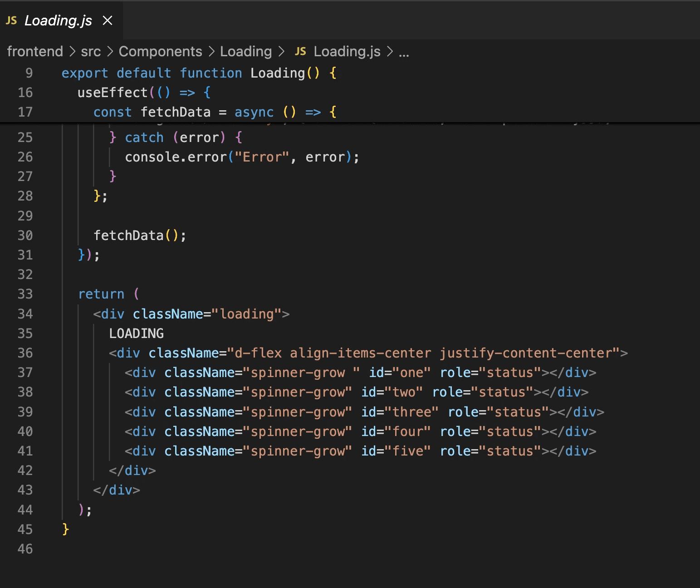Screen dimensions: 700x588
Task: Click the JS icon in the breadcrumb
Action: [300, 51]
